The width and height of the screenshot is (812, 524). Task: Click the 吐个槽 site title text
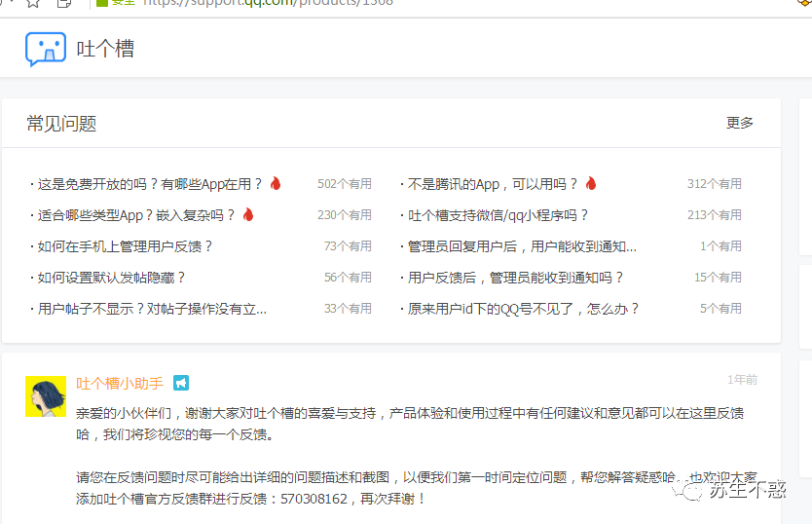tap(106, 50)
